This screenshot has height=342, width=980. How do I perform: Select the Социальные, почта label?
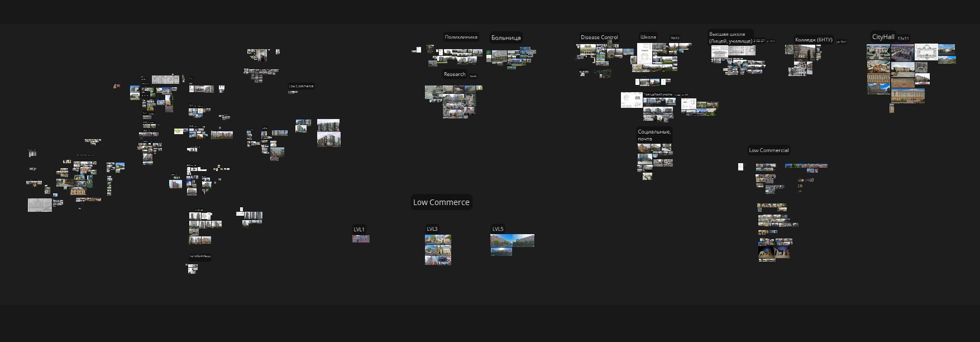click(654, 135)
